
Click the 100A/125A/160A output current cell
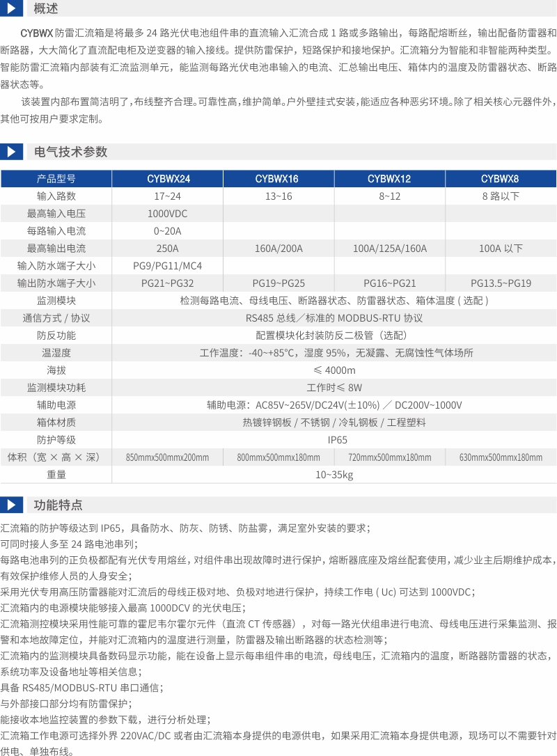coord(390,249)
